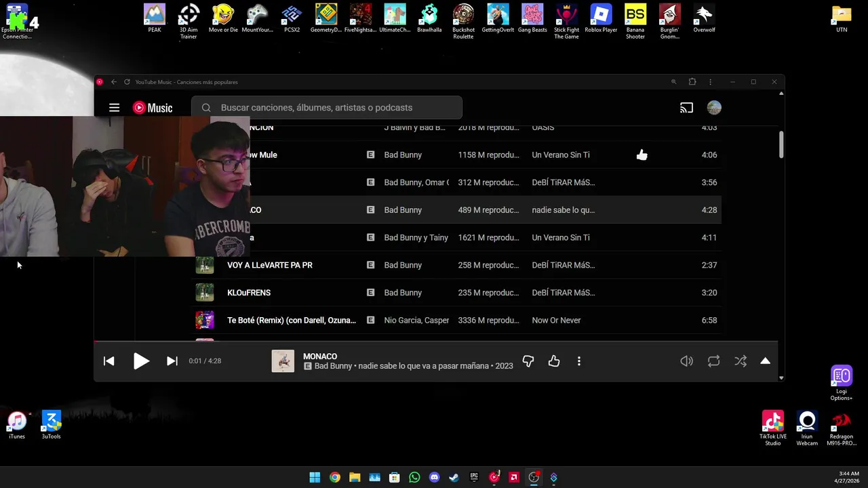Open Steam from the taskbar
This screenshot has height=488, width=868.
click(454, 477)
